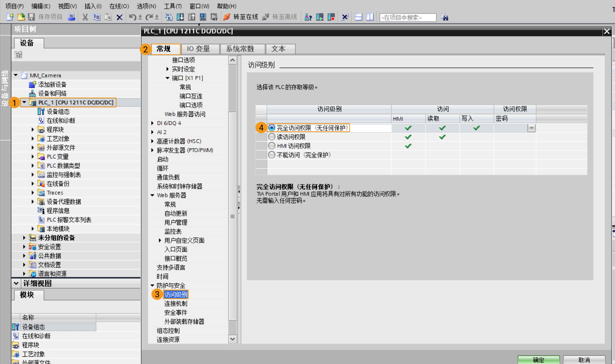Expand the DI 6/DQ 4 section
The image size is (615, 364).
(153, 123)
